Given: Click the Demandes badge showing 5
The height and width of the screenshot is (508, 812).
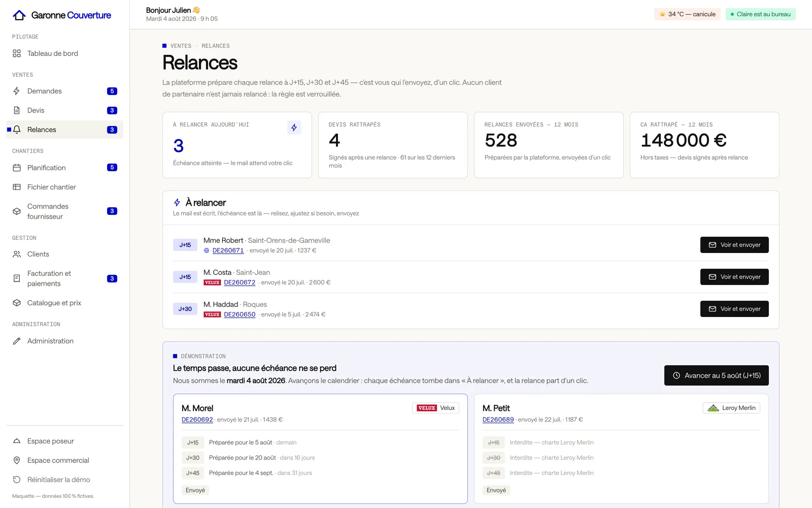Looking at the screenshot, I should [x=112, y=91].
